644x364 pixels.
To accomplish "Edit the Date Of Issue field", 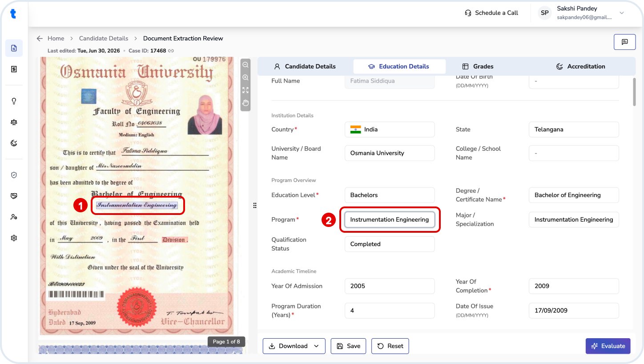I will [x=574, y=311].
